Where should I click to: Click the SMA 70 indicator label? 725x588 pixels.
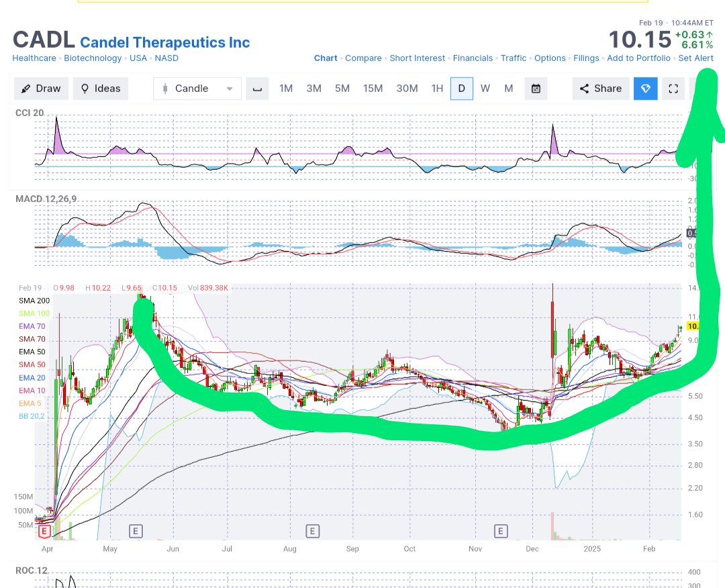[x=32, y=339]
